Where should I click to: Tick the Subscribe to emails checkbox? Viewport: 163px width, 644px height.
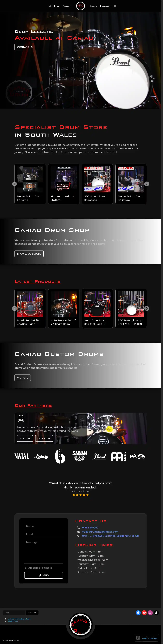25,568
